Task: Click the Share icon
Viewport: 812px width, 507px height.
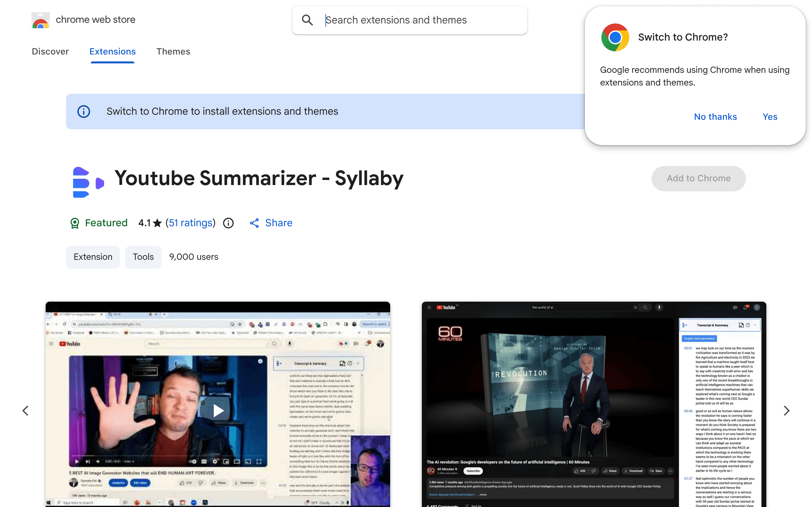Action: point(254,223)
